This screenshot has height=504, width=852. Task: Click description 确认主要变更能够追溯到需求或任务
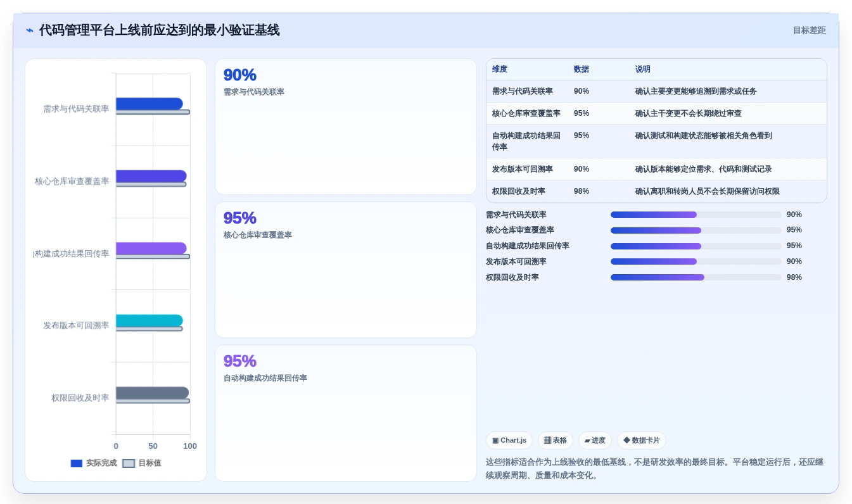pyautogui.click(x=696, y=91)
